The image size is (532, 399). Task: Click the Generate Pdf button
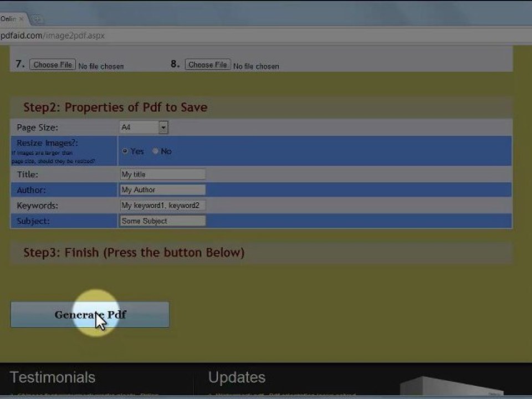(90, 315)
